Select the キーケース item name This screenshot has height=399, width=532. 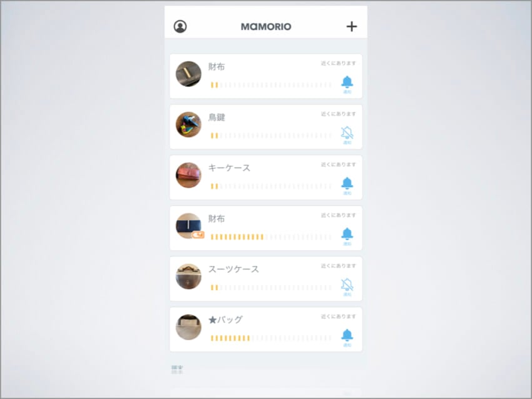pos(229,168)
